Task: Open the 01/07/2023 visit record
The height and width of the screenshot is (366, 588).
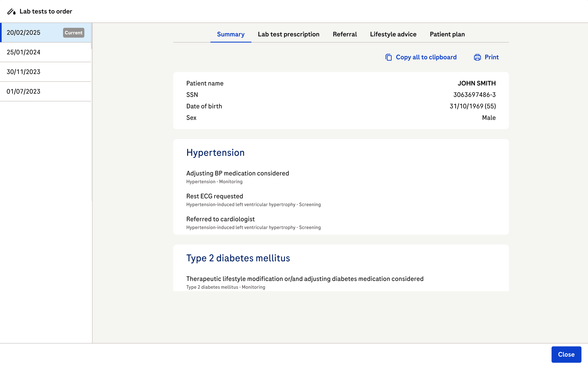Action: [x=23, y=91]
